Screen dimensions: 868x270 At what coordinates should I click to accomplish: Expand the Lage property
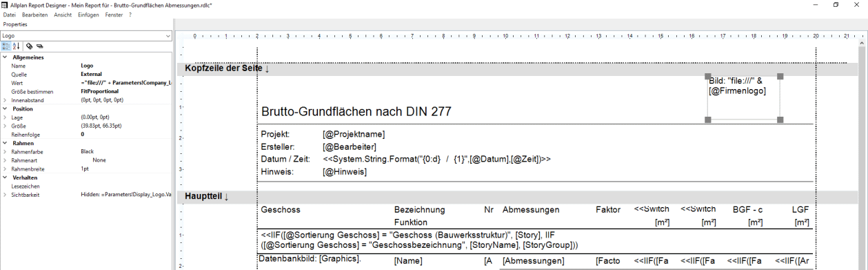click(4, 117)
